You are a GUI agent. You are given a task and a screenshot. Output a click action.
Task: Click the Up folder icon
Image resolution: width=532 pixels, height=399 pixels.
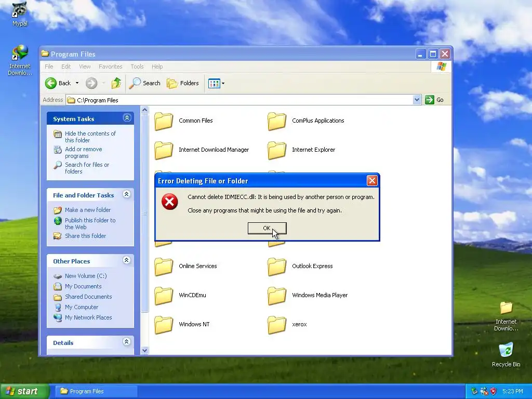point(116,83)
